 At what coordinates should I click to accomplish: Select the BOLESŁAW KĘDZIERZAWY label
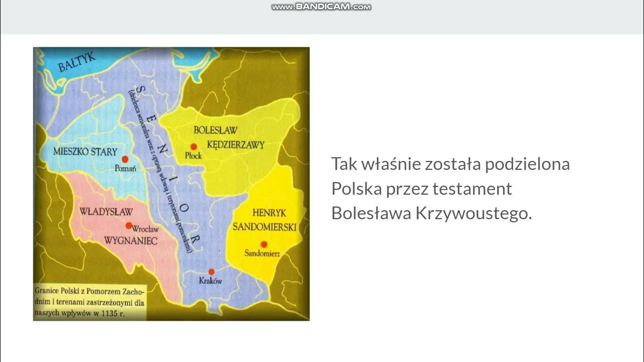229,138
